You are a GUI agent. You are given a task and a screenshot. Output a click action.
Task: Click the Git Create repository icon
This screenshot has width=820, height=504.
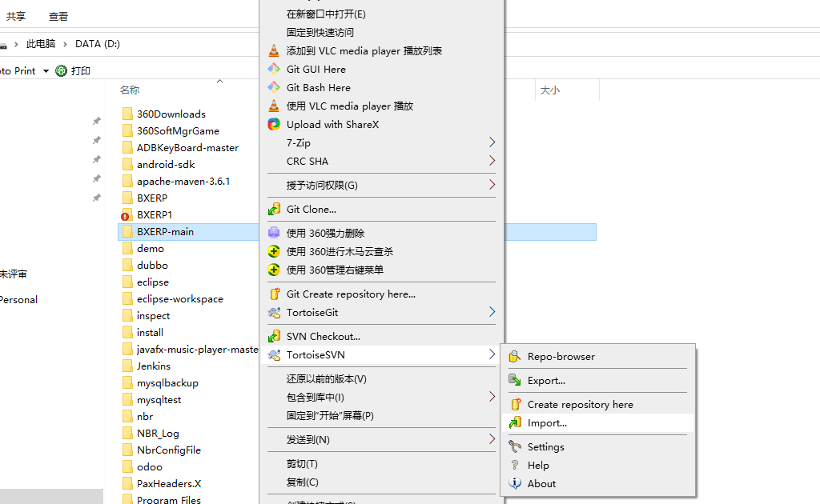pyautogui.click(x=274, y=294)
